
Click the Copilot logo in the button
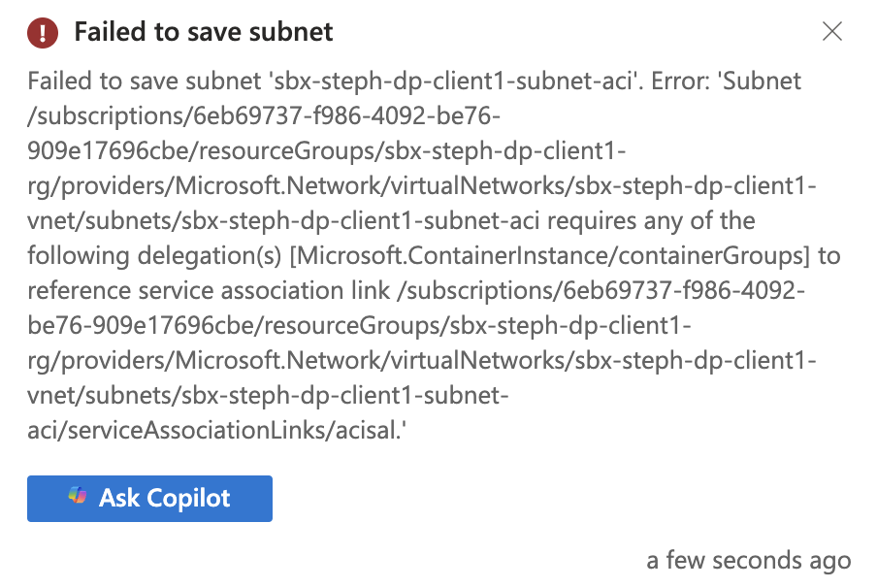pos(78,498)
